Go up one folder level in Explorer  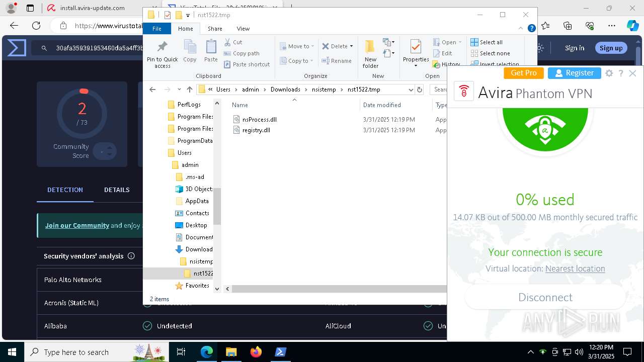[189, 89]
